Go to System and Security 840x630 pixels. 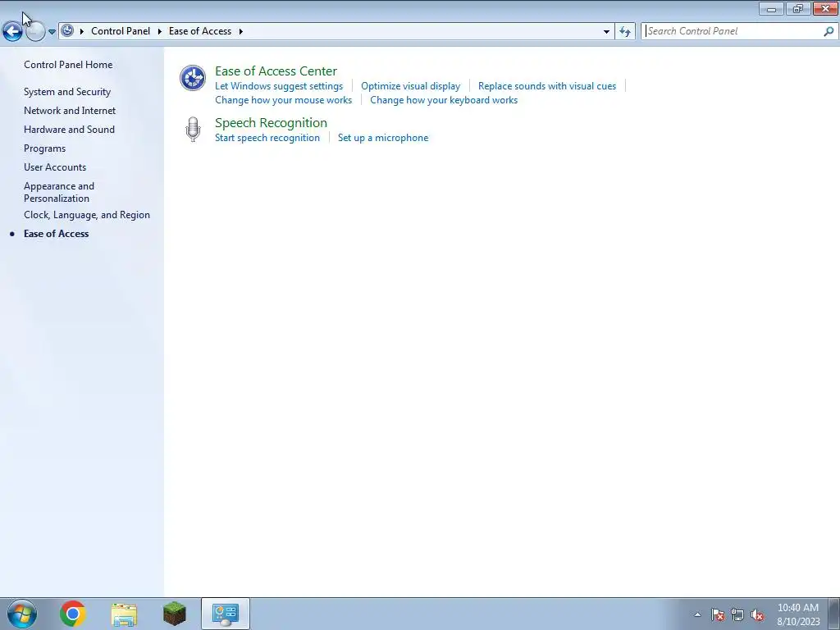[x=67, y=92]
